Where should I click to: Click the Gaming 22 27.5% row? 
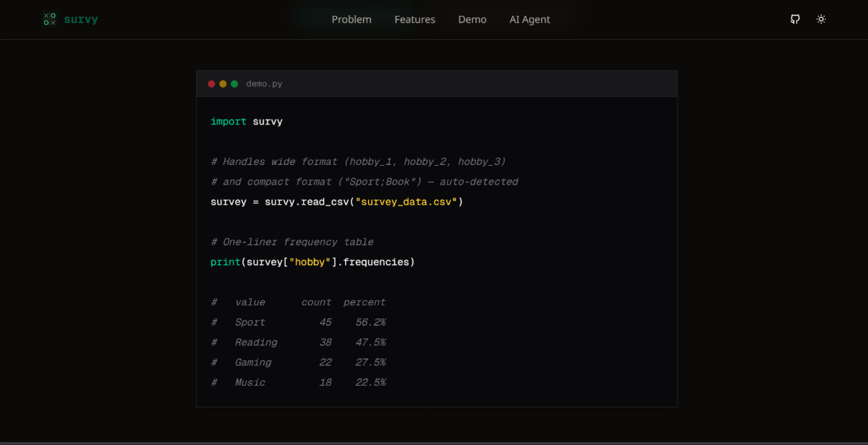point(298,363)
